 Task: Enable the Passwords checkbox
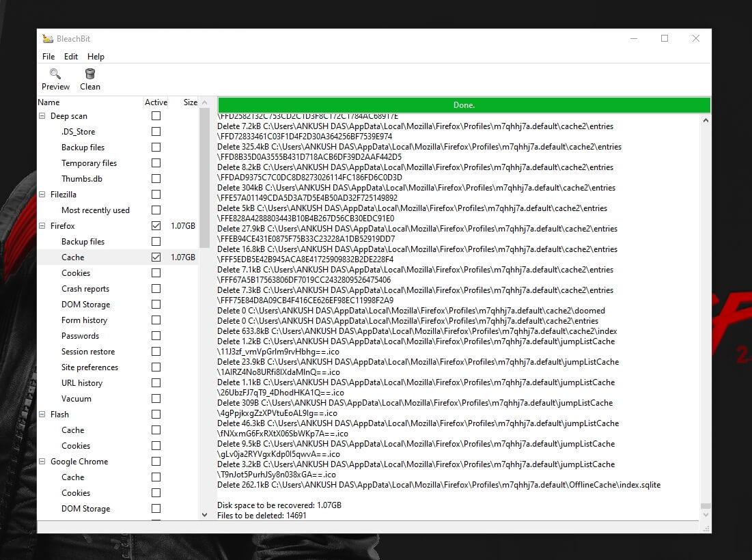point(156,335)
